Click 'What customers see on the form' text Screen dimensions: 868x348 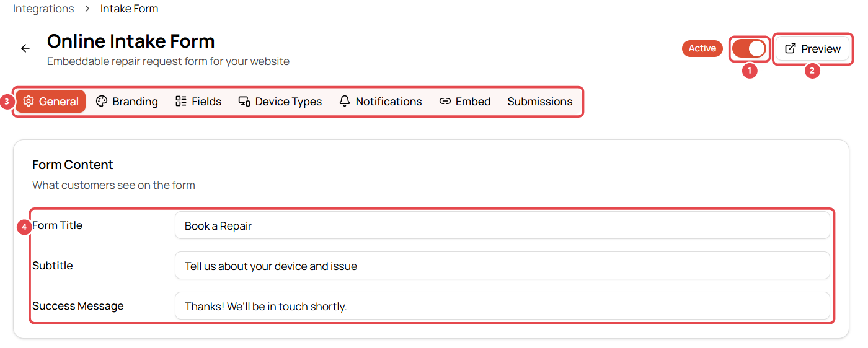point(113,185)
